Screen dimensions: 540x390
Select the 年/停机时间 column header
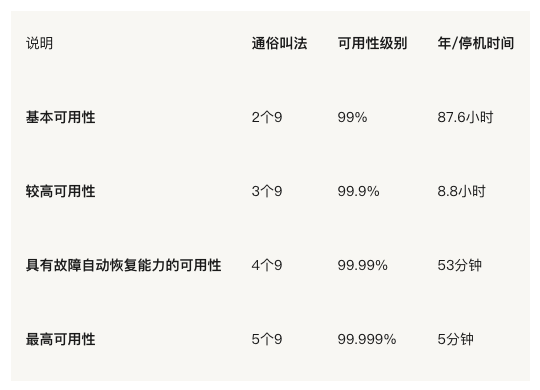point(476,43)
